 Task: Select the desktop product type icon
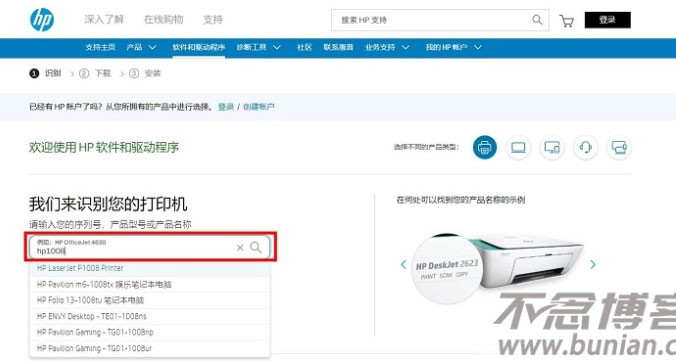click(x=552, y=148)
